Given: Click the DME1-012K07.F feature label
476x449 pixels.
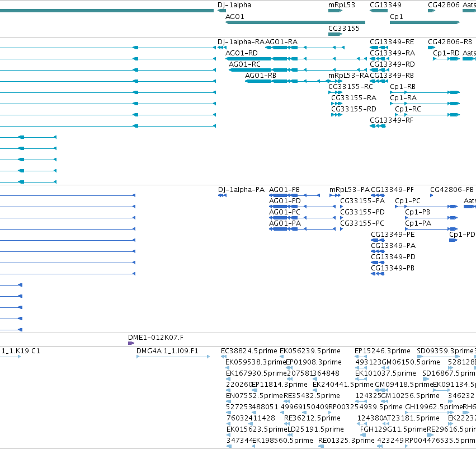Looking at the screenshot, I should pos(155,338).
